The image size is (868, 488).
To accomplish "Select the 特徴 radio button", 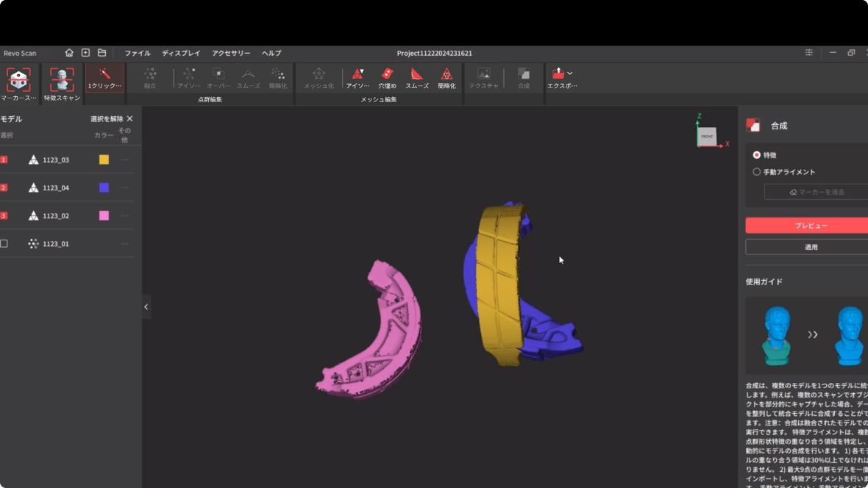I will [756, 155].
